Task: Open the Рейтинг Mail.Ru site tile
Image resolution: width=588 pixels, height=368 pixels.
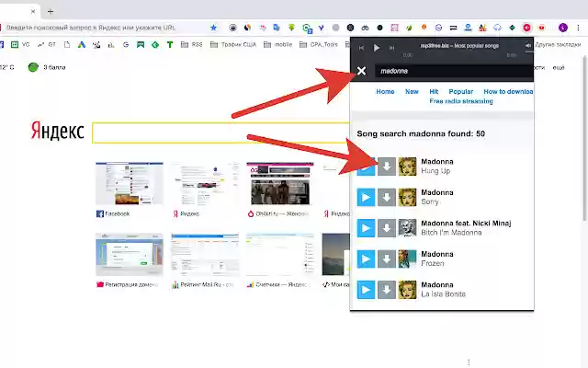Action: (205, 260)
